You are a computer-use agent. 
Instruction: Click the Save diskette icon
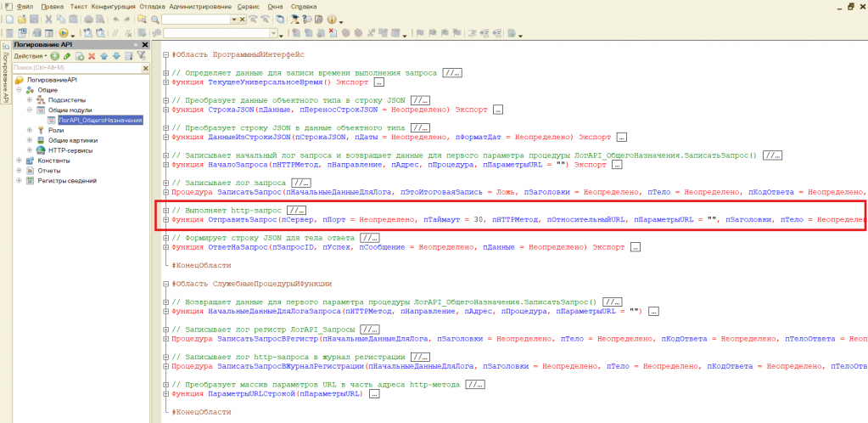tap(34, 20)
